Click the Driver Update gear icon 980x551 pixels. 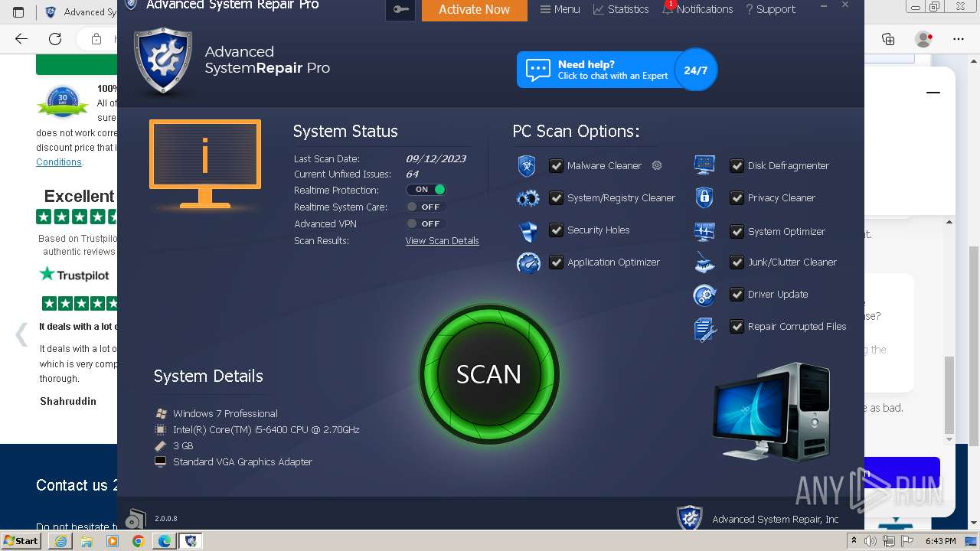point(704,295)
